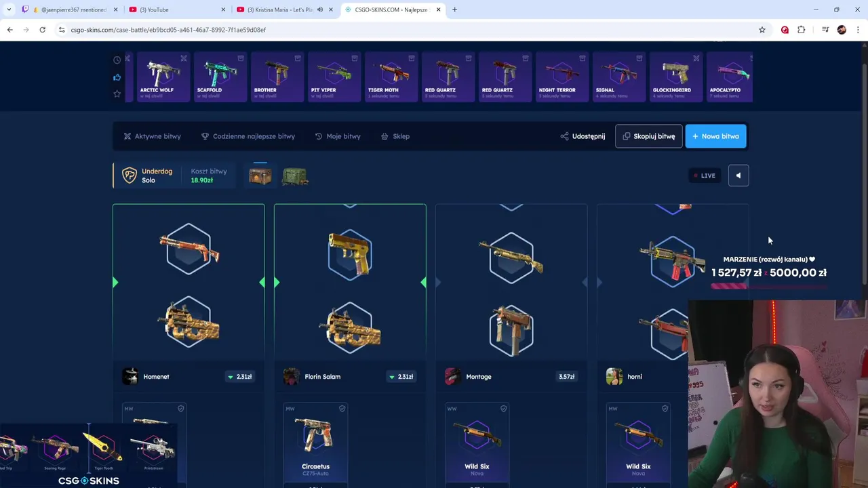The height and width of the screenshot is (488, 868).
Task: Close the CSGO-SKINS.COM tab
Action: click(x=438, y=9)
